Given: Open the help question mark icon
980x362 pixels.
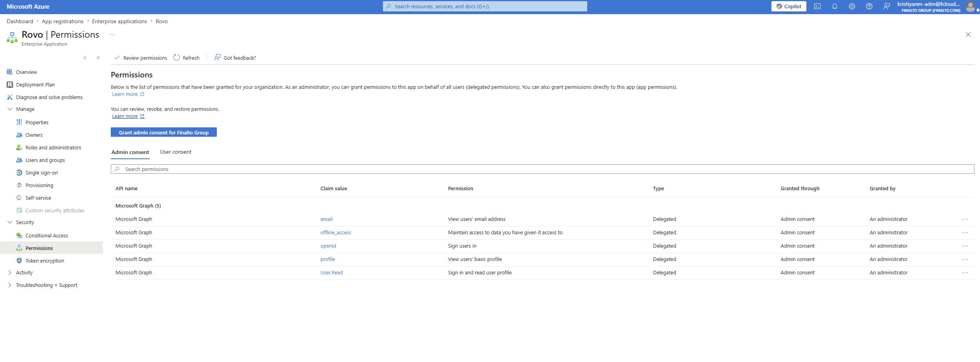Looking at the screenshot, I should [869, 6].
